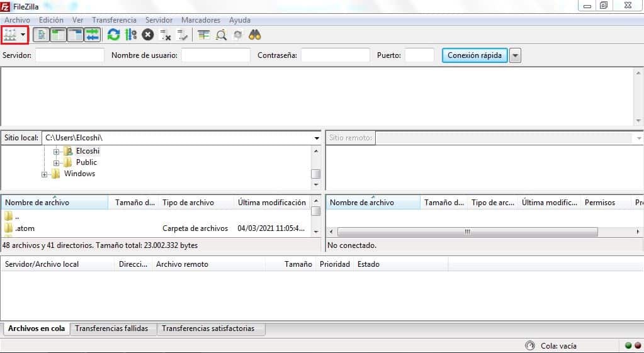The width and height of the screenshot is (644, 353).
Task: Cancel the current operation icon
Action: [148, 35]
